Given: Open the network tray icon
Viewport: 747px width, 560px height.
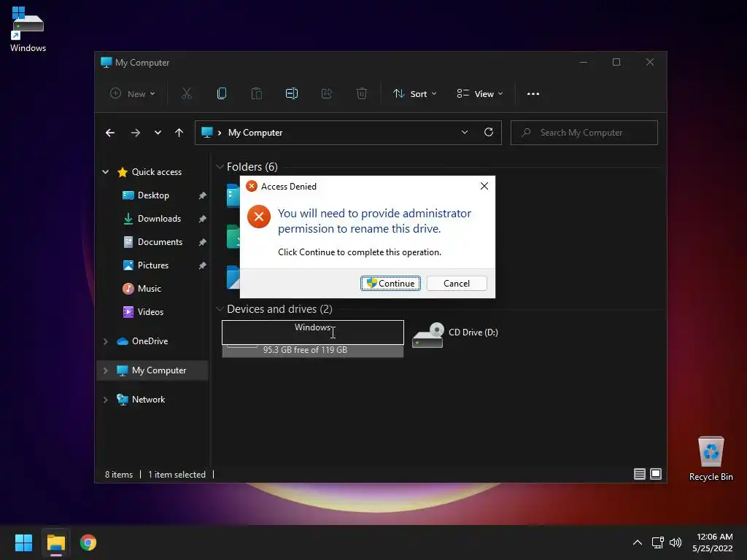Looking at the screenshot, I should tap(658, 542).
